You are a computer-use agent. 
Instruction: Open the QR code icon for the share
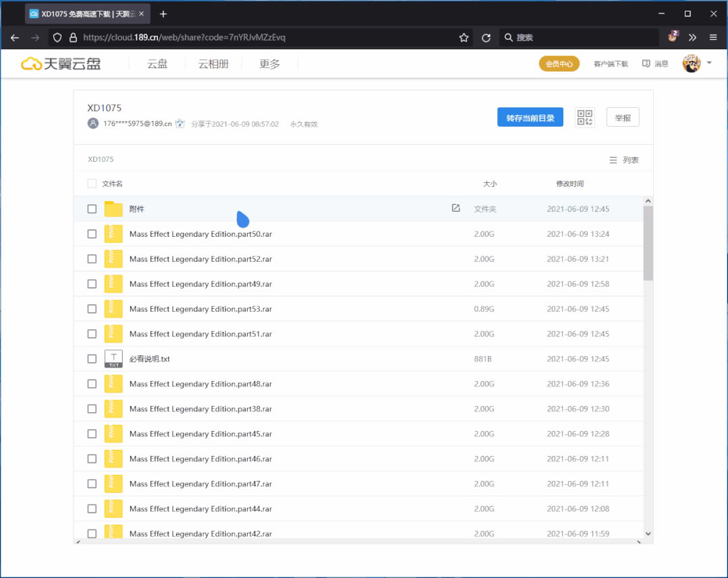coord(585,117)
